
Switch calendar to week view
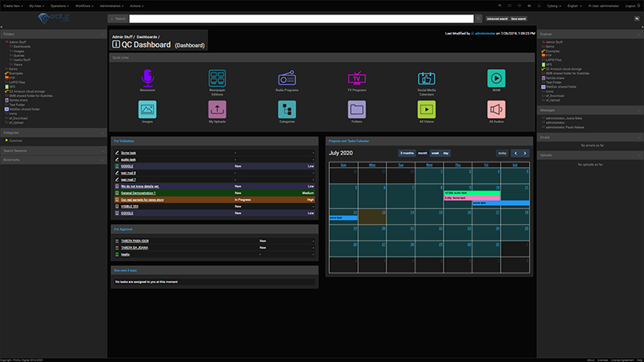435,153
